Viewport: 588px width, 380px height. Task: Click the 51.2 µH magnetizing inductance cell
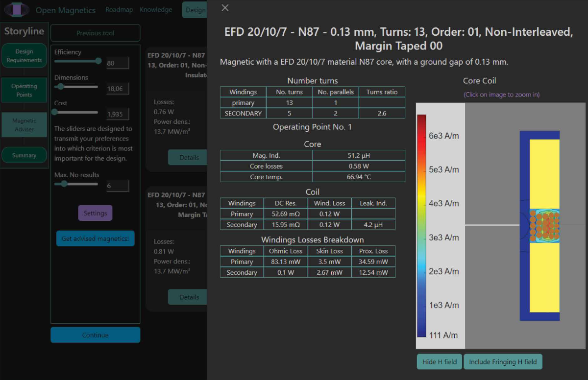[359, 155]
